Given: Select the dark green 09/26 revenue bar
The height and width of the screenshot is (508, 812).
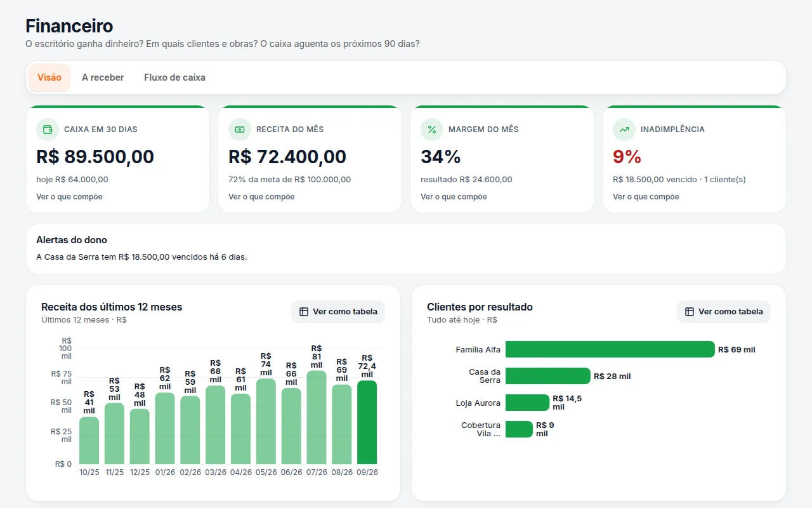Looking at the screenshot, I should pyautogui.click(x=367, y=422).
